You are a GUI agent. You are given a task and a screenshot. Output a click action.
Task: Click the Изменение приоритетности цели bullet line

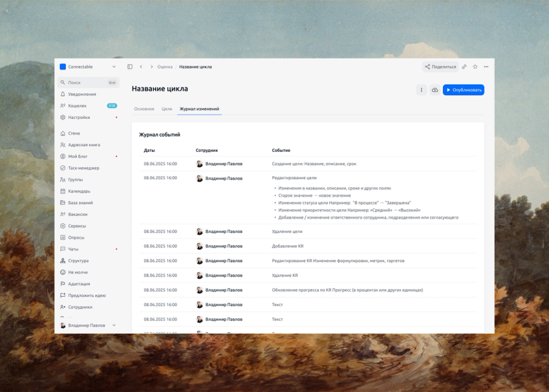pyautogui.click(x=350, y=210)
